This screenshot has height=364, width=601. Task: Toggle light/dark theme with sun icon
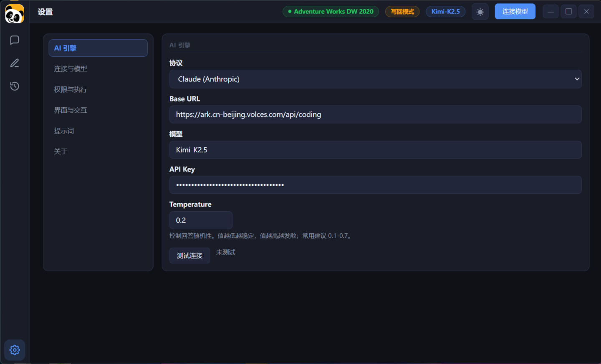point(480,12)
